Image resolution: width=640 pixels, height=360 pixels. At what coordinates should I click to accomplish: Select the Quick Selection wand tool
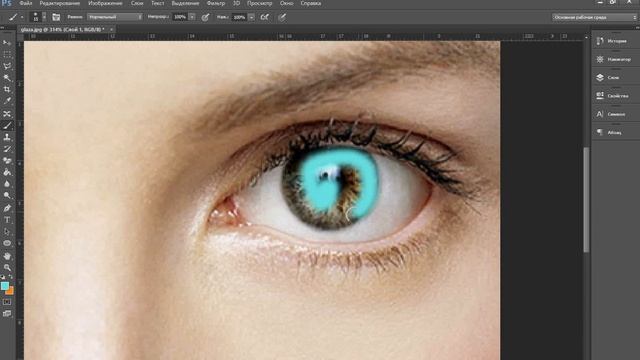pyautogui.click(x=7, y=78)
